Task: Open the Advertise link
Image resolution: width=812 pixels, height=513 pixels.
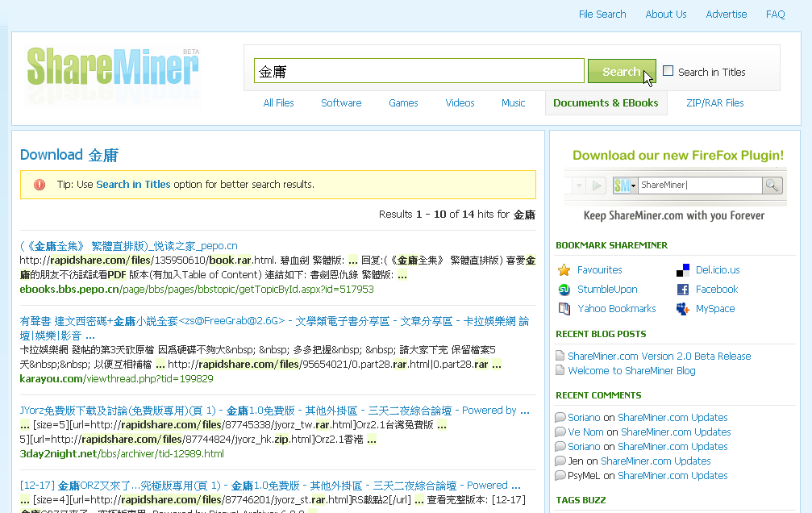Action: (726, 14)
